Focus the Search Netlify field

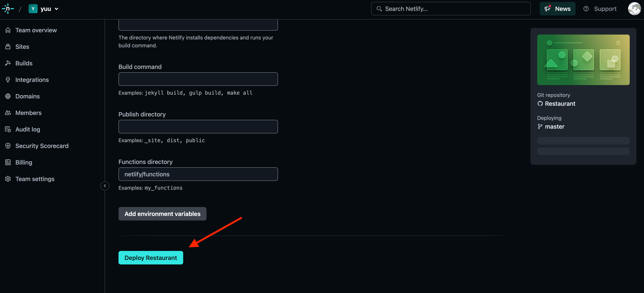[451, 9]
